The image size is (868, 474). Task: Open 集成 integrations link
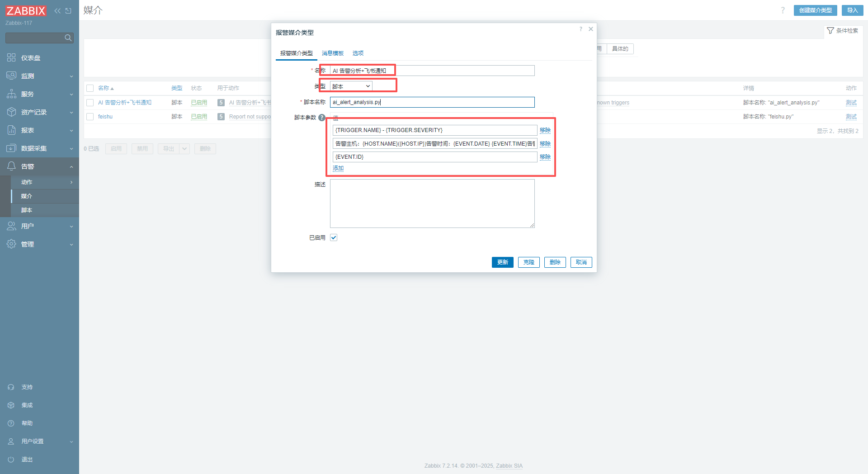click(x=39, y=405)
